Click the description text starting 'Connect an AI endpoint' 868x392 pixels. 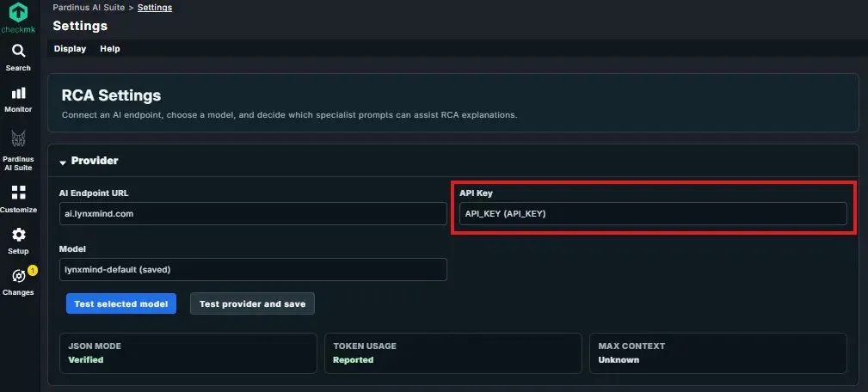coord(290,115)
